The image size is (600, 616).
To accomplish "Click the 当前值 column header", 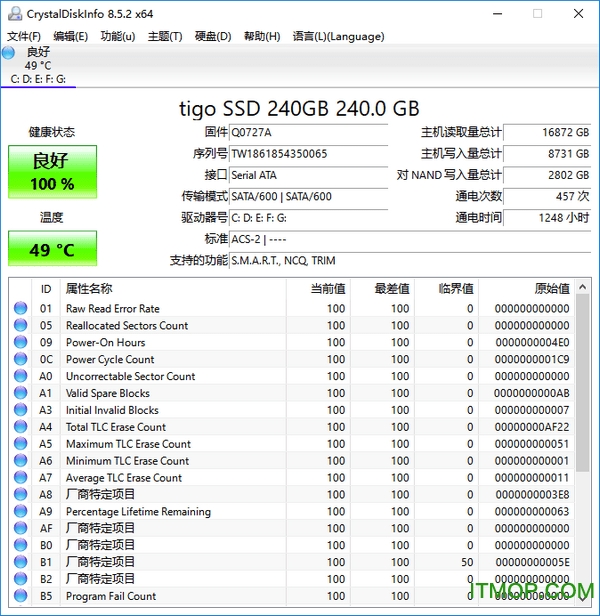I will point(318,289).
